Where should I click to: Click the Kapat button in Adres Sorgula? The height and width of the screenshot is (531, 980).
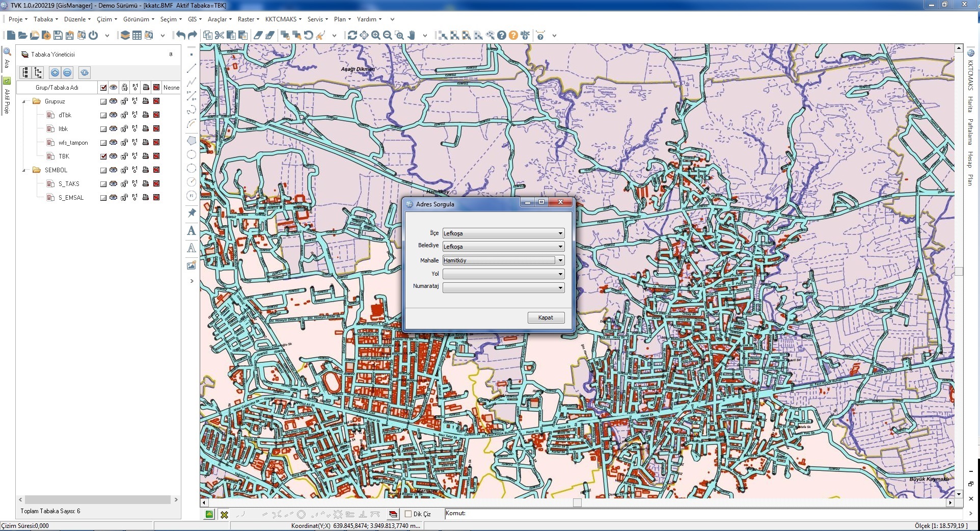546,317
